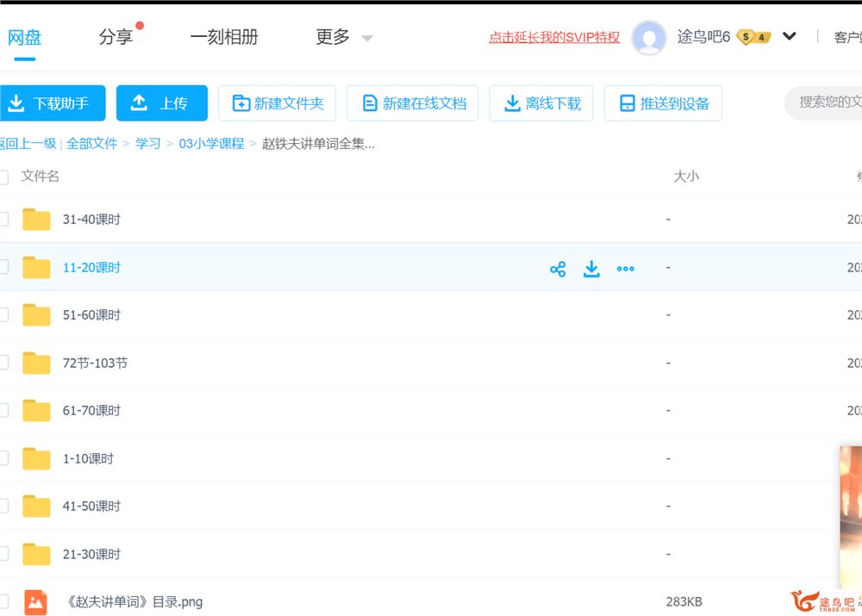
Task: Click the folder name 72节-103节
Action: pos(95,364)
